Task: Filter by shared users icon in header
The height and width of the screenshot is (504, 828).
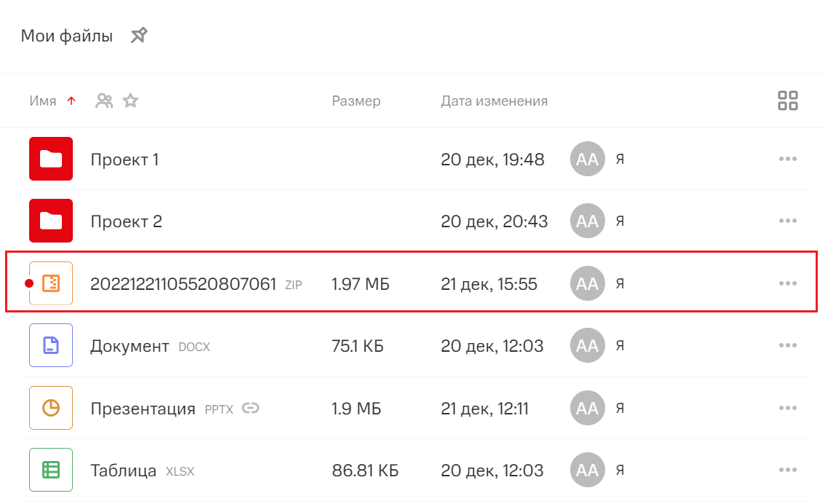Action: click(104, 101)
